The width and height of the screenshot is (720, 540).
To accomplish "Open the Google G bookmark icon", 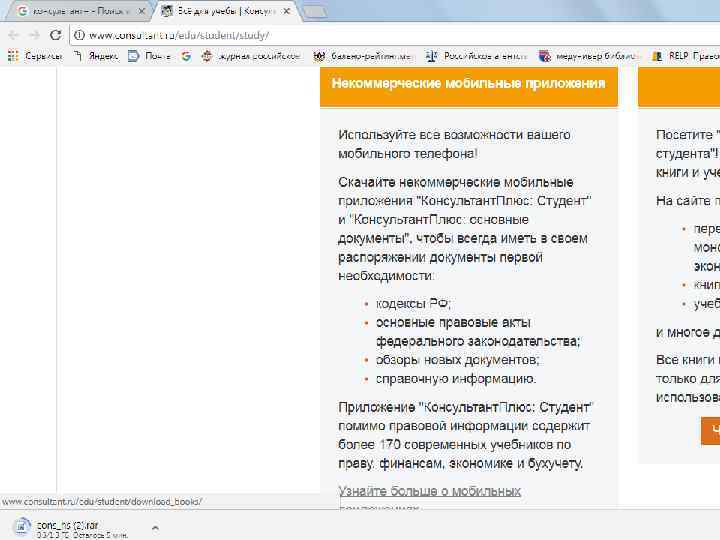I will [186, 56].
